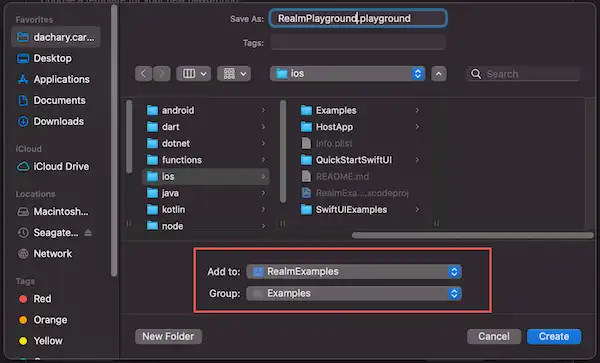Go forward with the right arrow button
Viewport: 600px width, 363px height.
(x=162, y=73)
